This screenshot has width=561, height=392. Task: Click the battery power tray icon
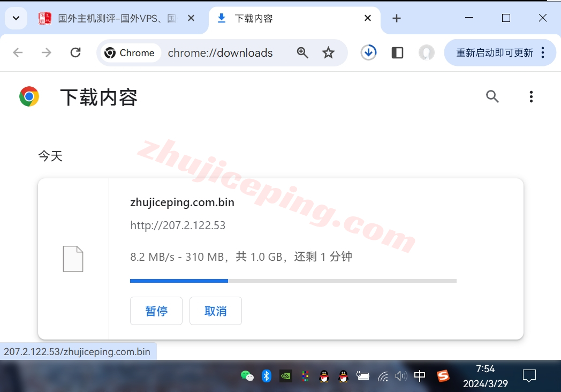363,376
